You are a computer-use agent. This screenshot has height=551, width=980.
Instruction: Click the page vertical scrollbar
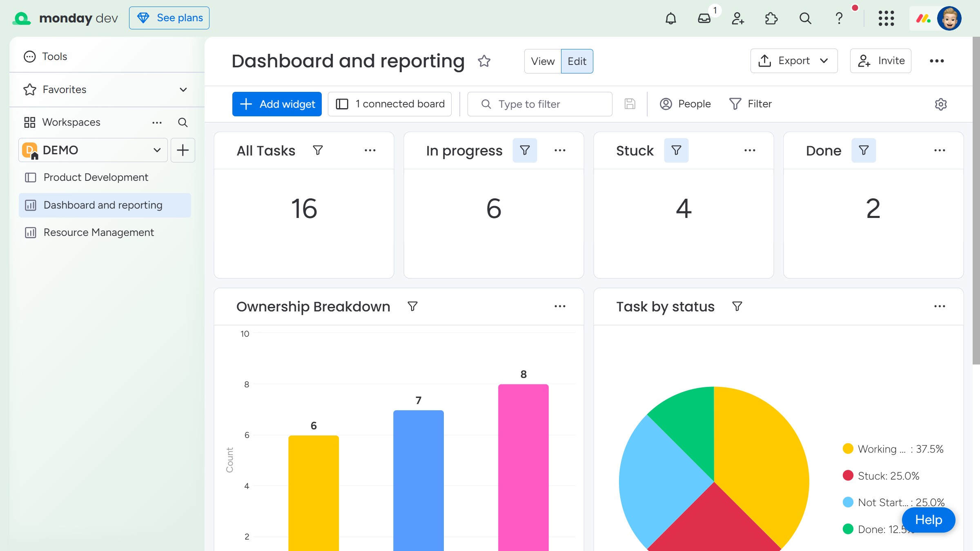point(976,201)
